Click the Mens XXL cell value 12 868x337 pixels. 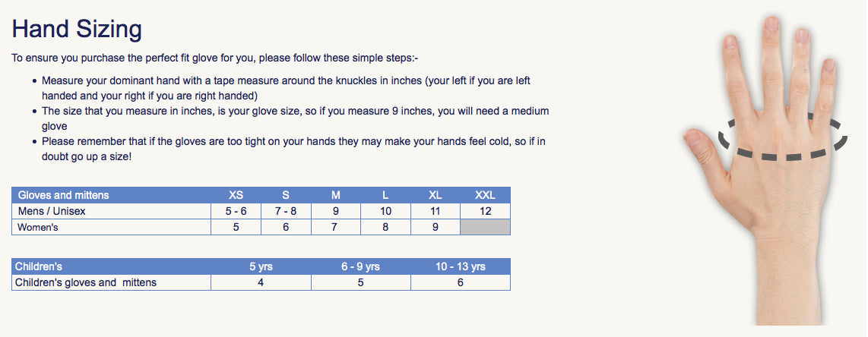(486, 211)
